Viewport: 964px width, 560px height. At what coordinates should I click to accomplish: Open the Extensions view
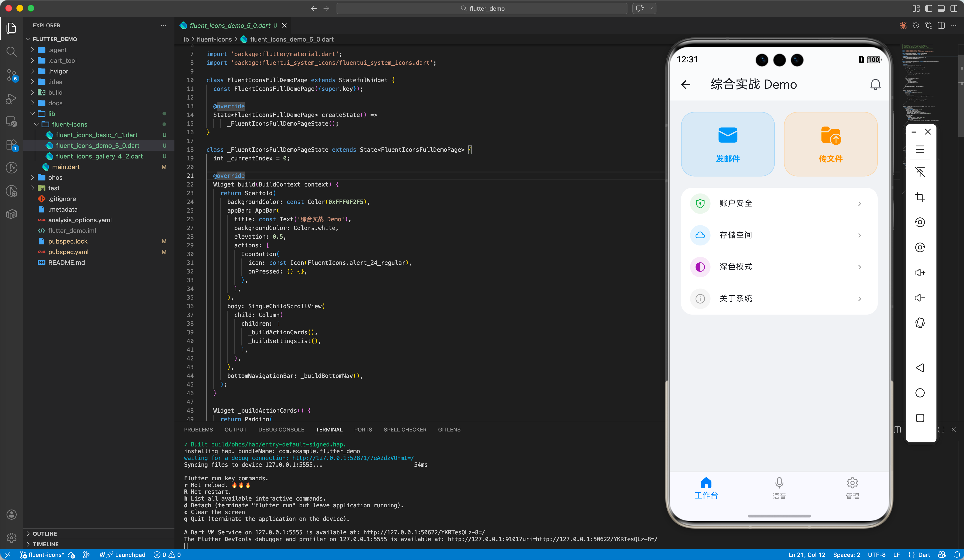(12, 145)
